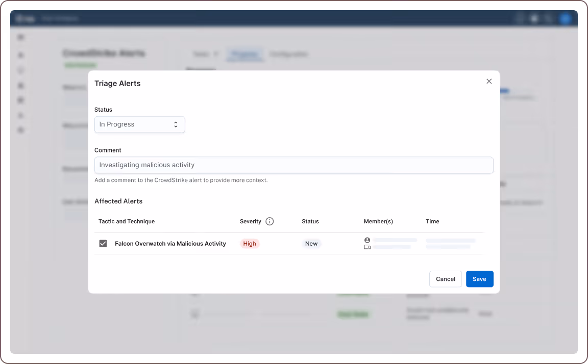
Task: Click the Severity column info icon
Action: 270,221
